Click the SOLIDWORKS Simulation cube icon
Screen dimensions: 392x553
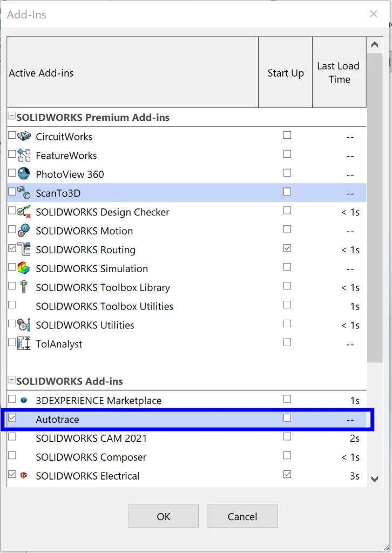pos(24,268)
